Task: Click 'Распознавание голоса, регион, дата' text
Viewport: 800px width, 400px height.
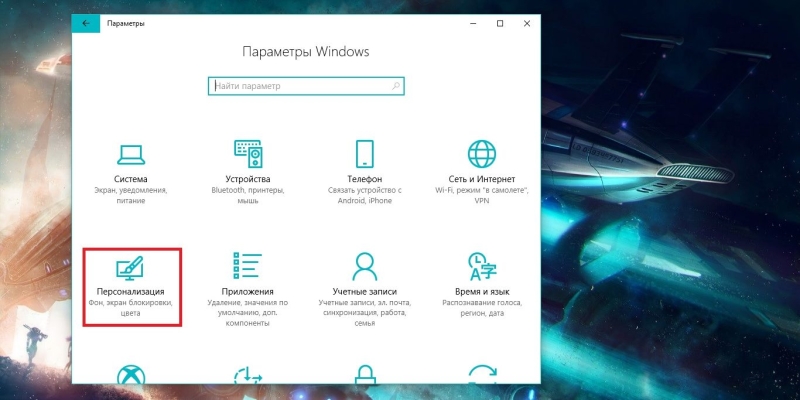Action: coord(482,308)
